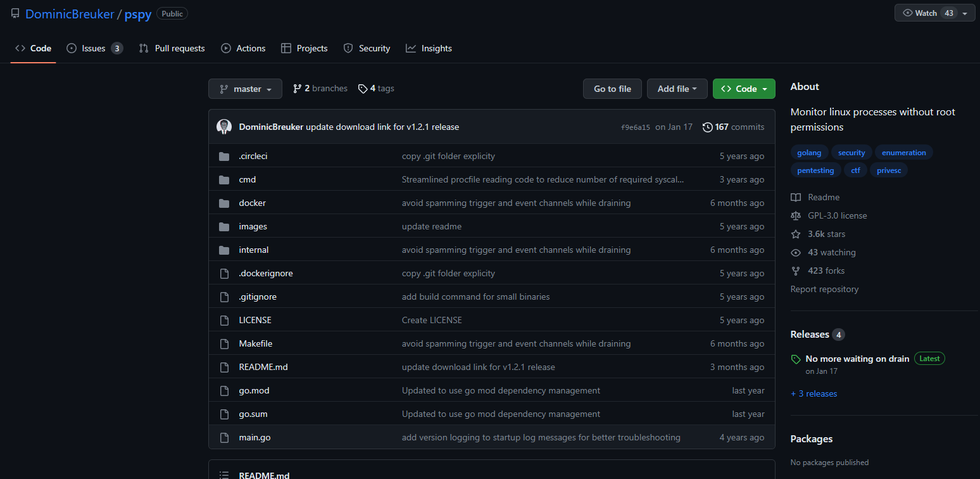The image size is (980, 479).
Task: Switch to the Security tab
Action: (x=367, y=48)
